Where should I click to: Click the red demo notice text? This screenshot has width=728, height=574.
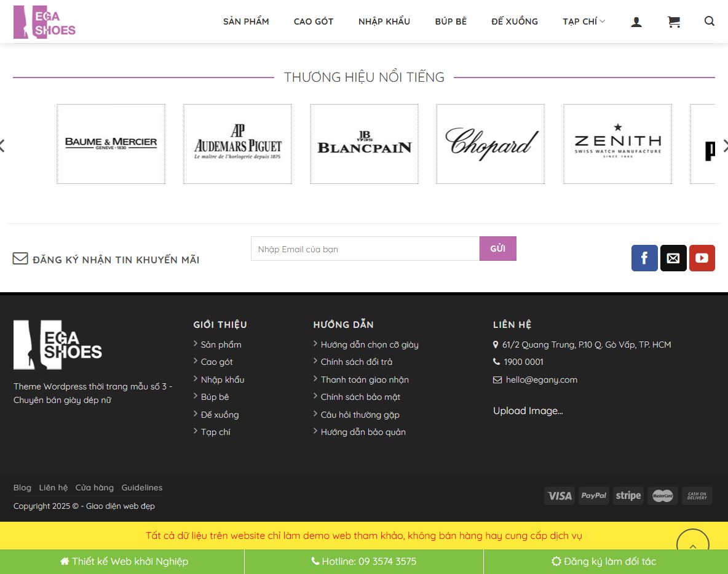pos(363,535)
